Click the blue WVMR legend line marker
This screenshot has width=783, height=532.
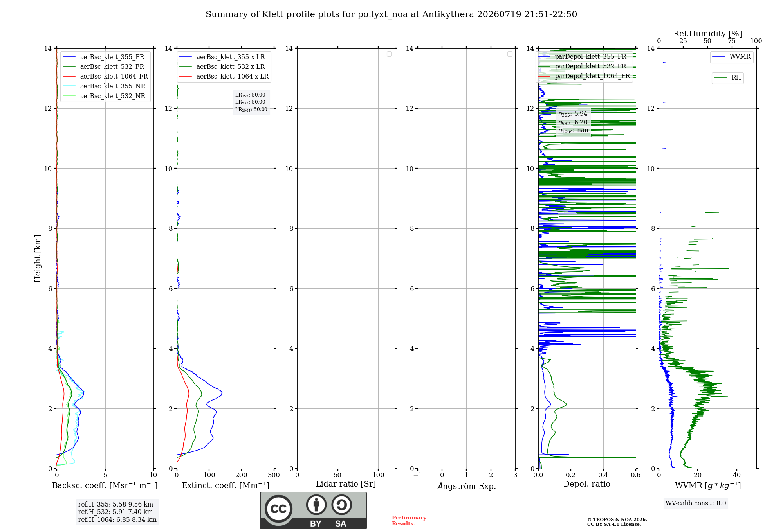719,57
